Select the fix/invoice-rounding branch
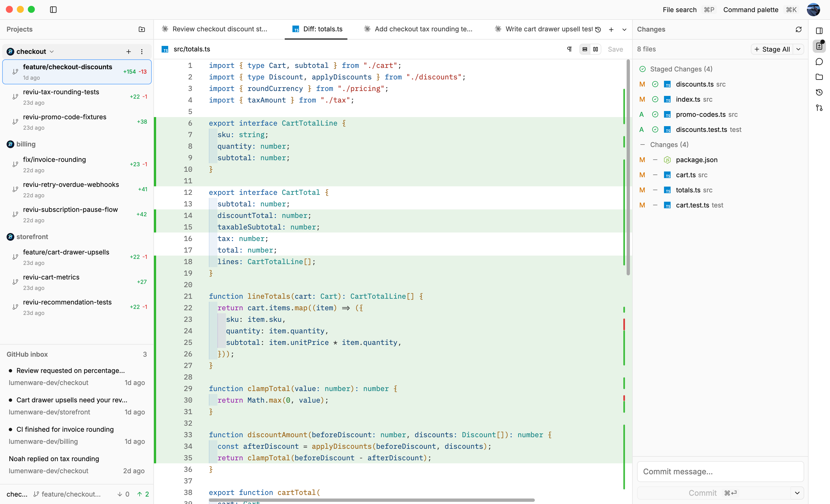The width and height of the screenshot is (830, 504). (x=77, y=164)
